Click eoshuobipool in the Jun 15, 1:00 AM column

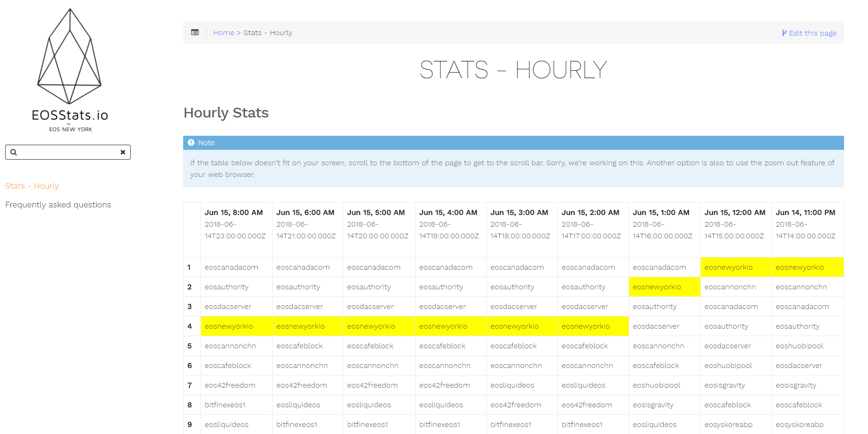pyautogui.click(x=657, y=385)
